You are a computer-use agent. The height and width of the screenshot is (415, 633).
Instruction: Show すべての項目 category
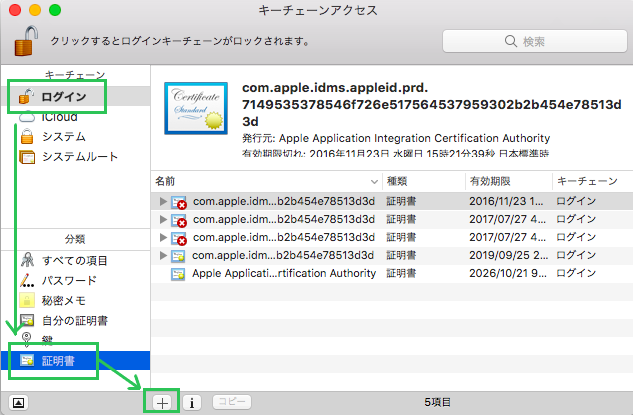tap(75, 260)
